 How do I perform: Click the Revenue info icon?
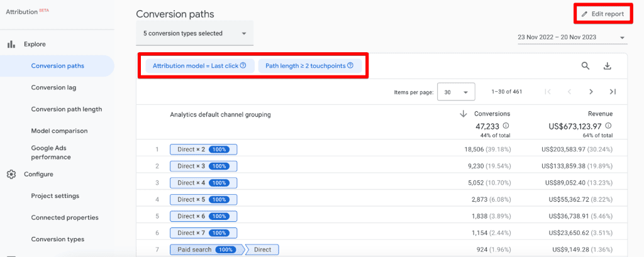click(x=608, y=126)
